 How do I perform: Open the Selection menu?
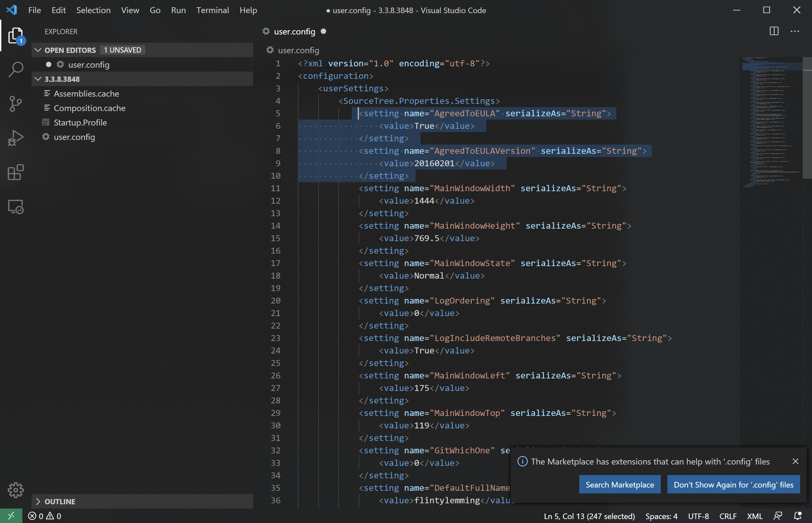point(93,10)
